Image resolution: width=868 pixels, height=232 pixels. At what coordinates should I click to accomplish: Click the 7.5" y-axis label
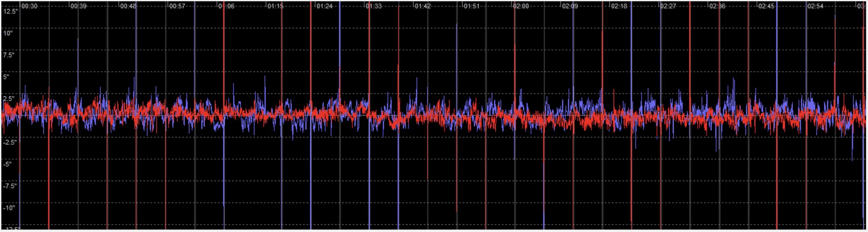[9, 55]
